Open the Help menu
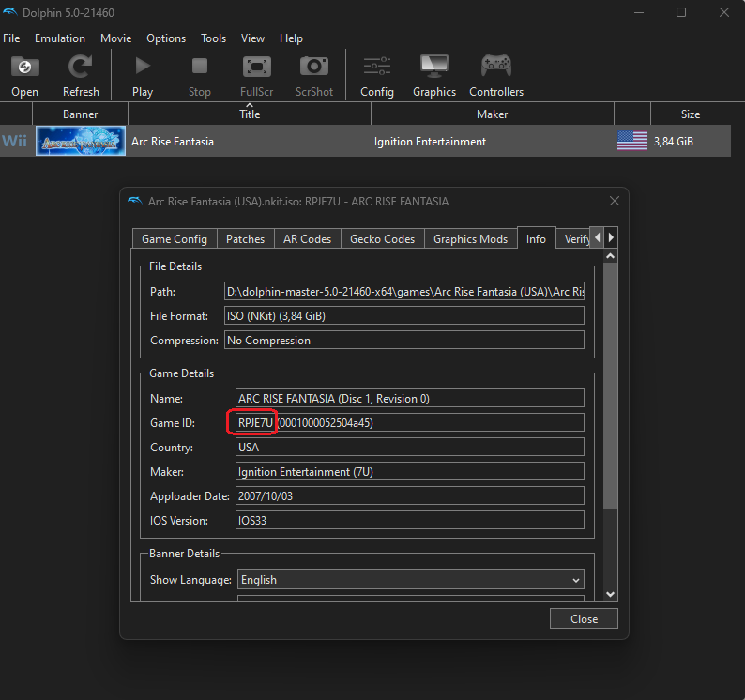Image resolution: width=745 pixels, height=700 pixels. click(x=291, y=38)
